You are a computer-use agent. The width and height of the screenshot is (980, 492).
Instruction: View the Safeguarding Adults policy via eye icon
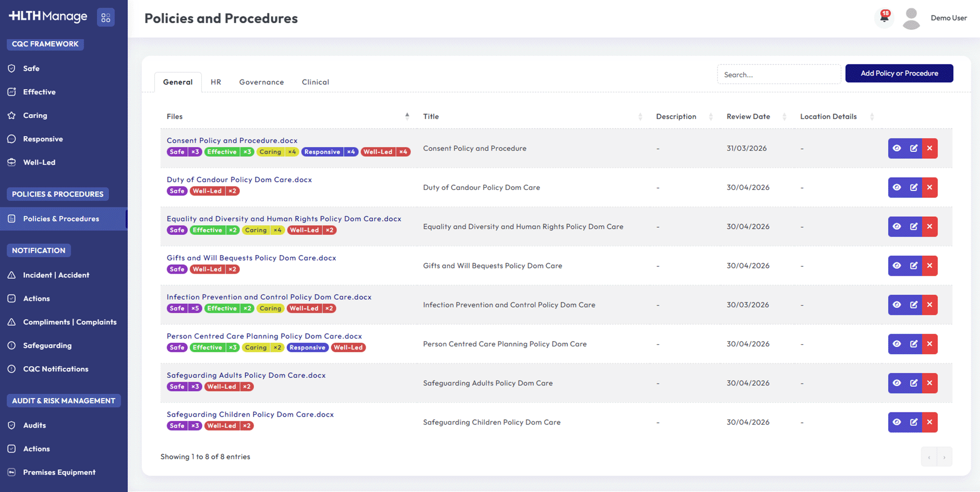897,383
